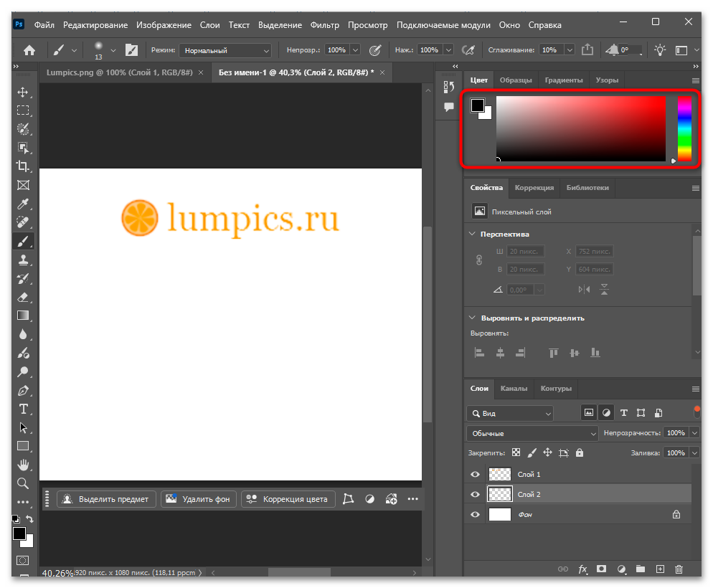Viewport: 713px width, 588px height.
Task: Open the Фильтр menu
Action: (325, 25)
